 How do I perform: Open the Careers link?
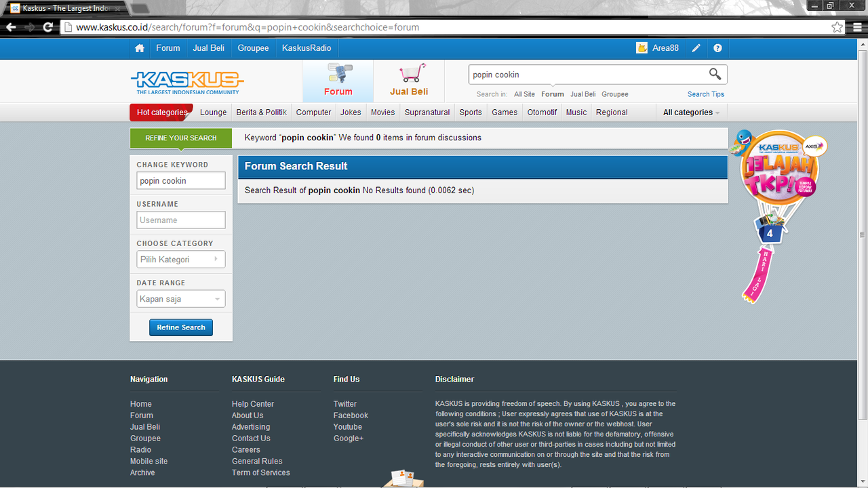pos(246,449)
